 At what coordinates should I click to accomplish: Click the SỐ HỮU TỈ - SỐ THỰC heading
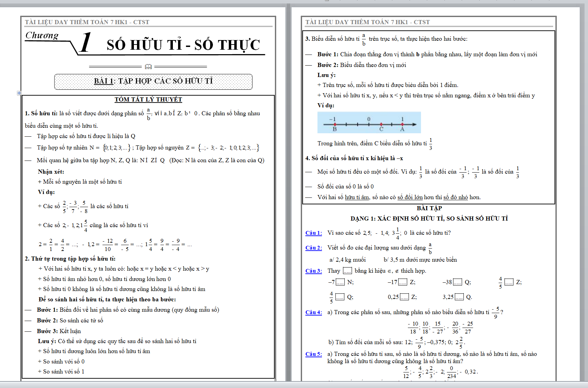[183, 45]
